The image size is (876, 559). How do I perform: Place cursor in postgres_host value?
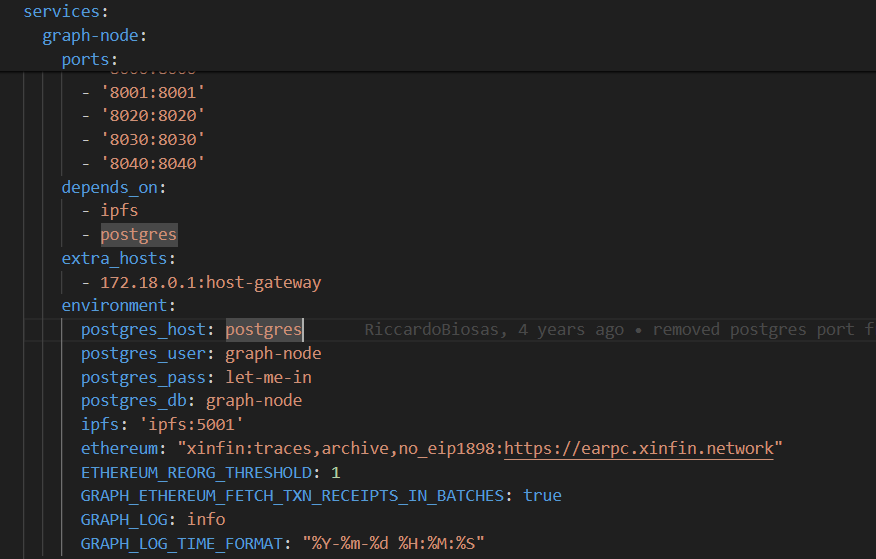pyautogui.click(x=263, y=329)
